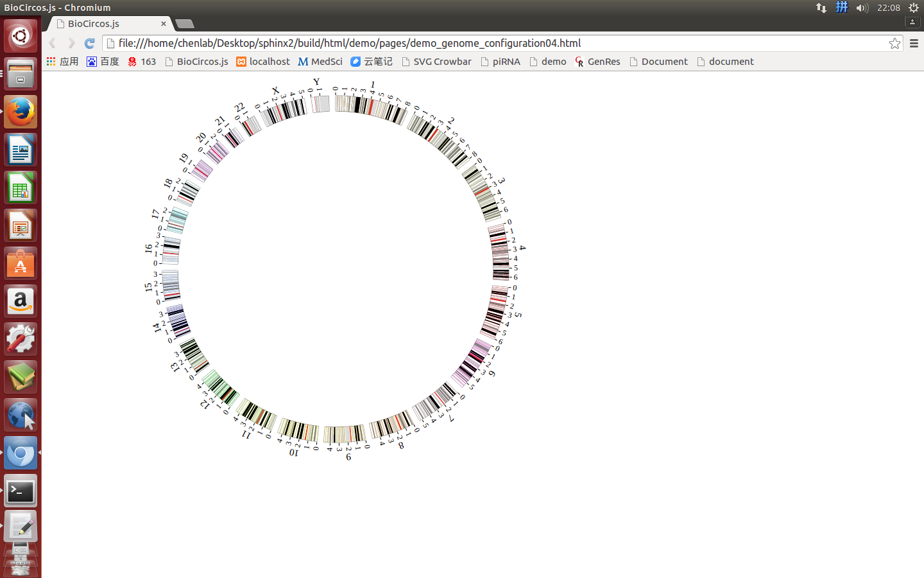Click chromosome X label on circle
This screenshot has width=924, height=578.
click(276, 91)
